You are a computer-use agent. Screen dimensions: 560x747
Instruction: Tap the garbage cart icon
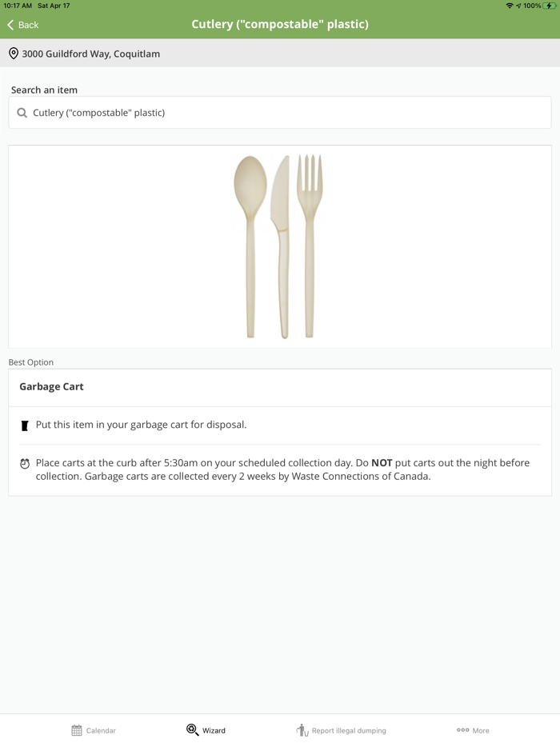click(25, 425)
